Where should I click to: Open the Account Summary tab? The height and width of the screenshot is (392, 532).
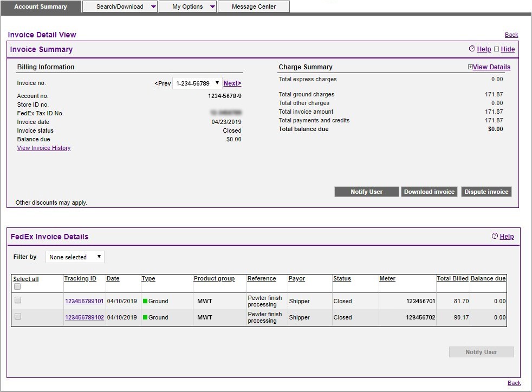(41, 7)
